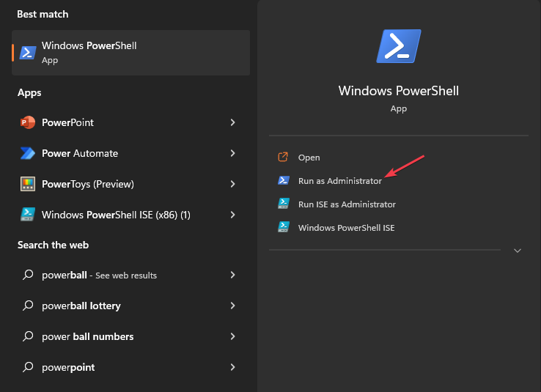The image size is (541, 392).
Task: Click the search icon beside powerball lottery
Action: 28,306
